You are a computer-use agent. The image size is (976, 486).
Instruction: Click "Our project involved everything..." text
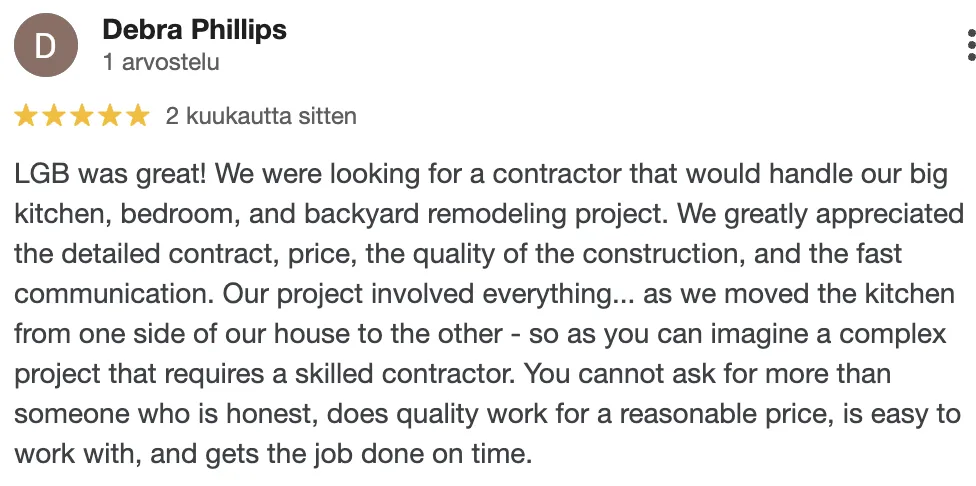tap(429, 294)
